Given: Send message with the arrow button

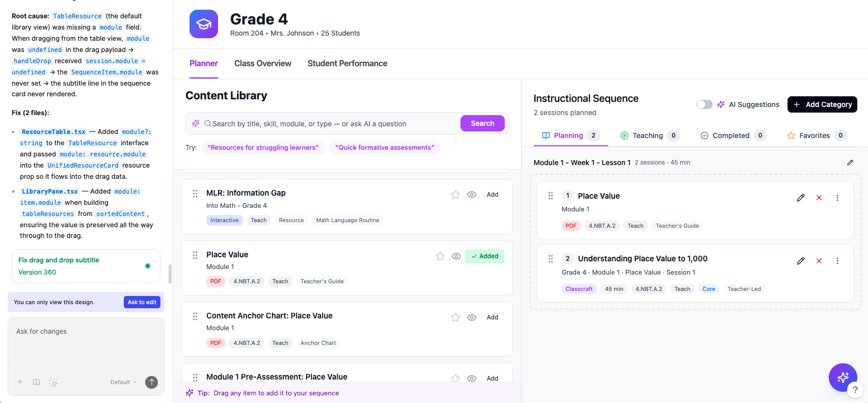Looking at the screenshot, I should point(151,382).
